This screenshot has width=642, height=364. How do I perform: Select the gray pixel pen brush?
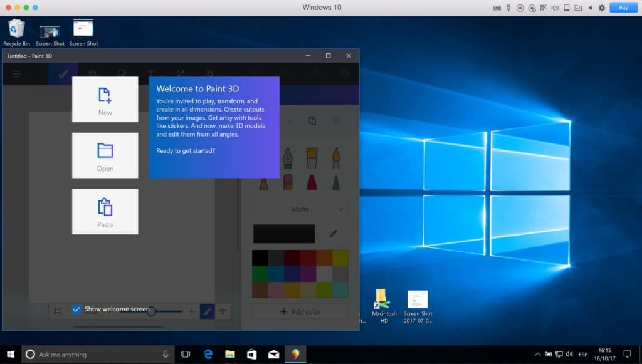(x=336, y=182)
